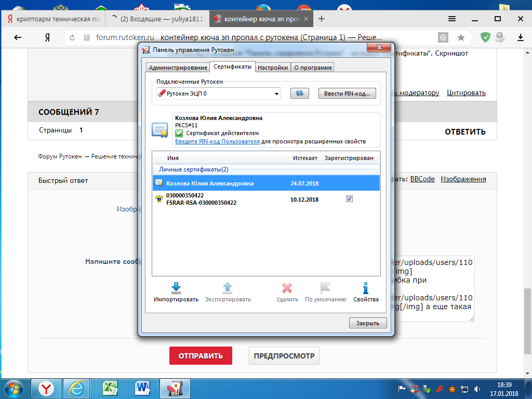The height and width of the screenshot is (399, 532).
Task: Click the Ввести PIN-код button
Action: point(347,94)
